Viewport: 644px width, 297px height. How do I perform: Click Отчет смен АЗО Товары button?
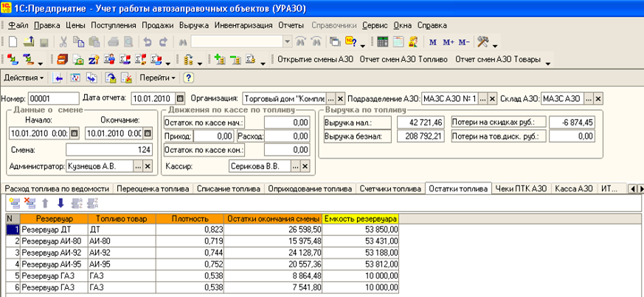(497, 59)
